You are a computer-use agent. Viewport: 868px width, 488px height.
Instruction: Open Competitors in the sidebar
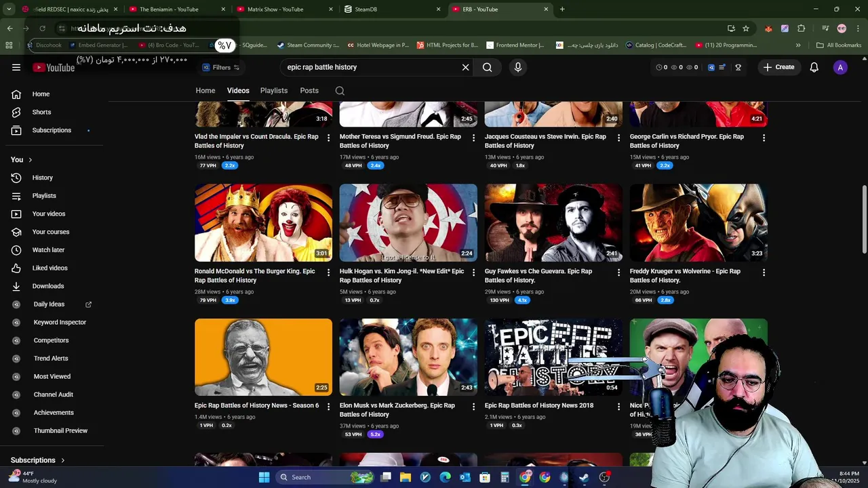52,340
